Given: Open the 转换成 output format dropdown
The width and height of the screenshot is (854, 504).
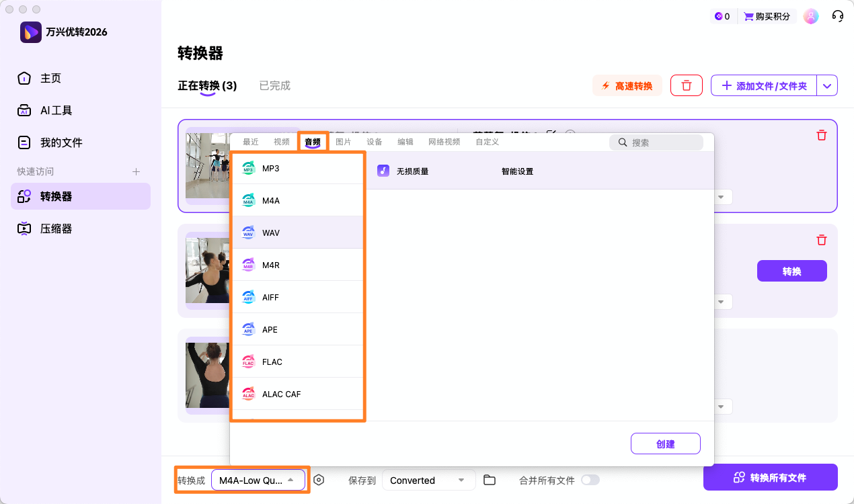Looking at the screenshot, I should click(x=258, y=480).
